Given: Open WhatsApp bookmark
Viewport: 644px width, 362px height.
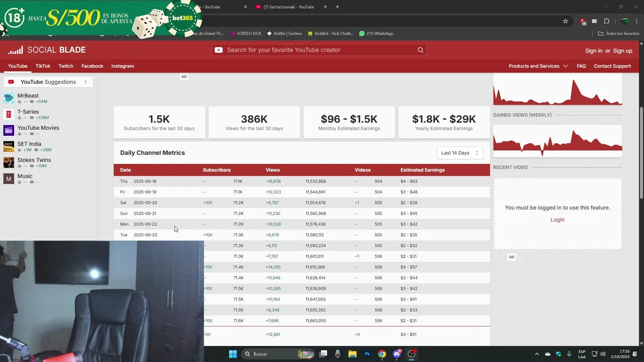Looking at the screenshot, I should [376, 34].
